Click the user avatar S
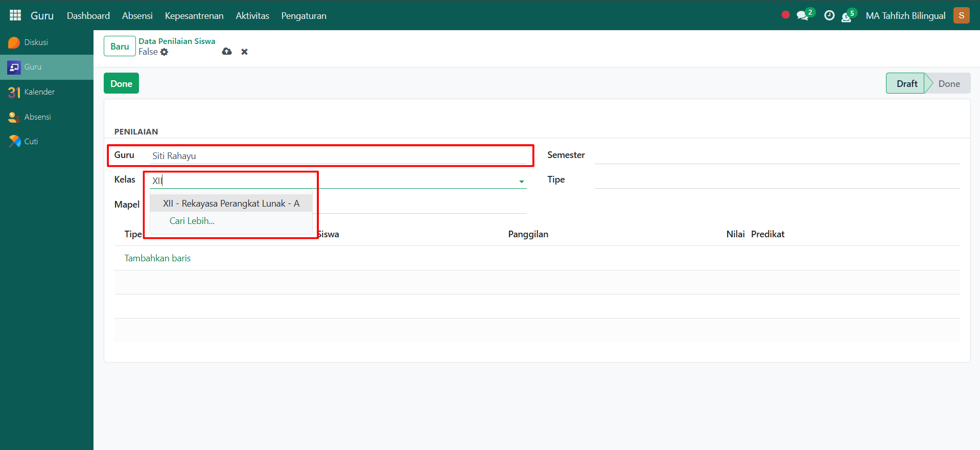 point(961,15)
